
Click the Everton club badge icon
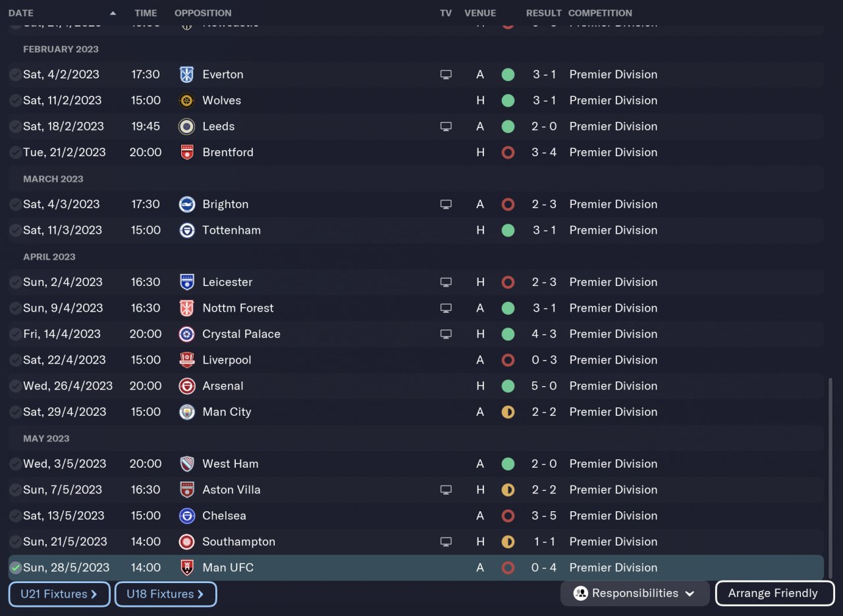click(x=187, y=74)
